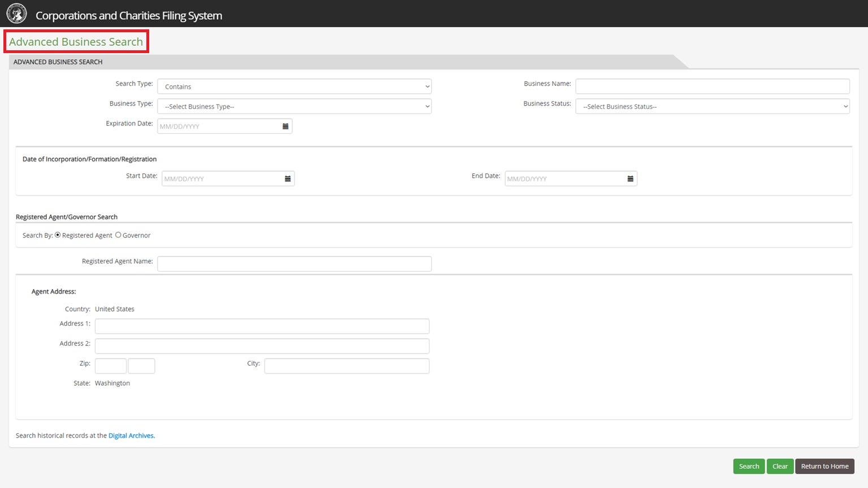Screen dimensions: 868x488
Task: Click the Business Name text field
Action: (x=712, y=86)
